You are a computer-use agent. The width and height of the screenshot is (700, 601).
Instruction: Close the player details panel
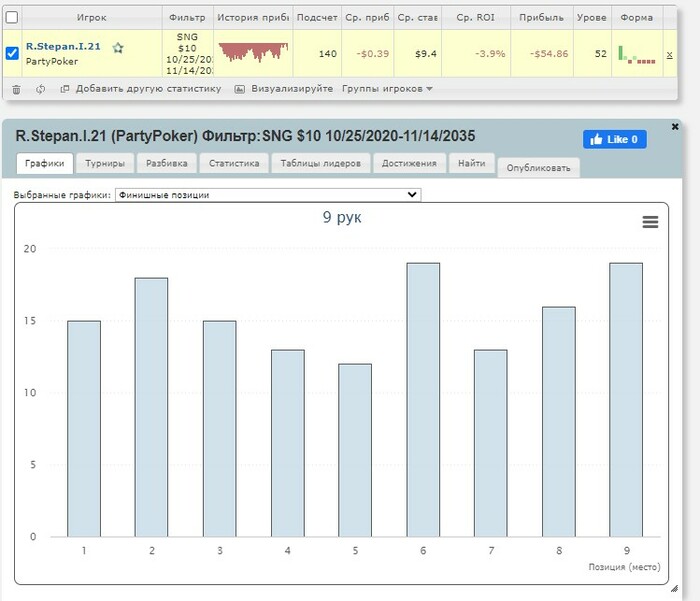[675, 127]
